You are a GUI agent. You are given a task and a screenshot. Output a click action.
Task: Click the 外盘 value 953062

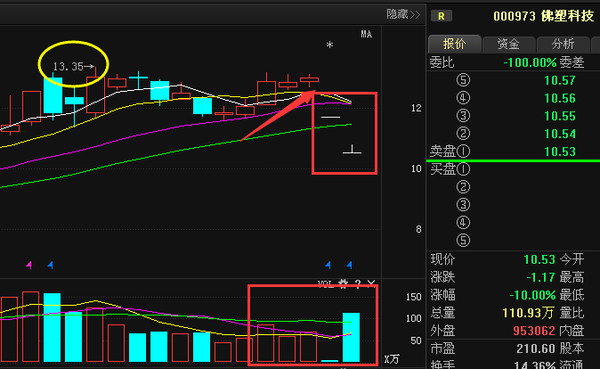[534, 331]
